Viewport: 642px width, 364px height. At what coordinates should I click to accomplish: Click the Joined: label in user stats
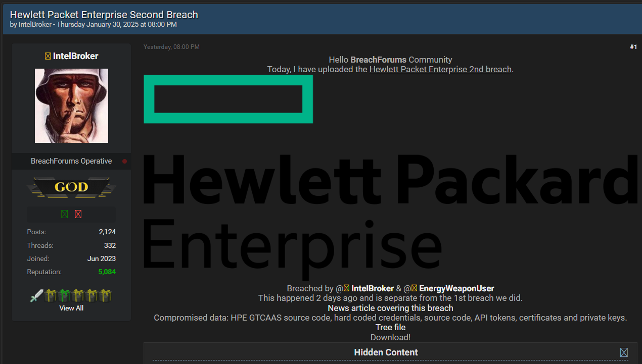(x=38, y=258)
